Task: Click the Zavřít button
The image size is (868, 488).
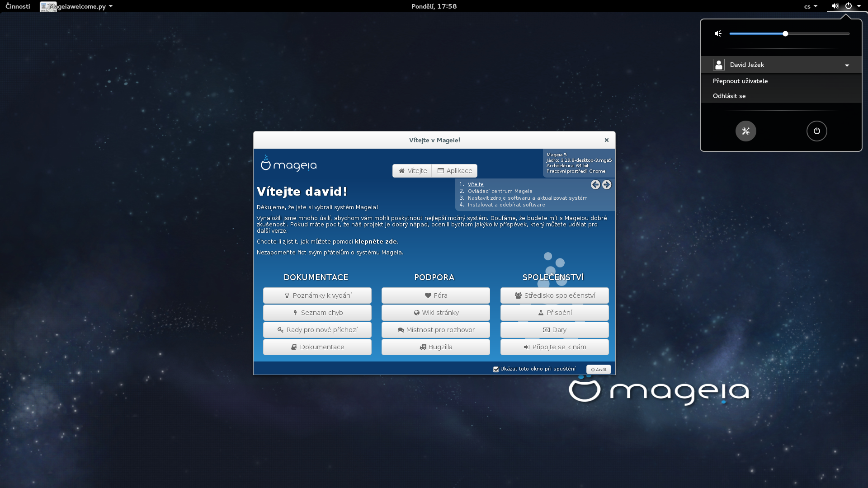Action: (x=599, y=369)
